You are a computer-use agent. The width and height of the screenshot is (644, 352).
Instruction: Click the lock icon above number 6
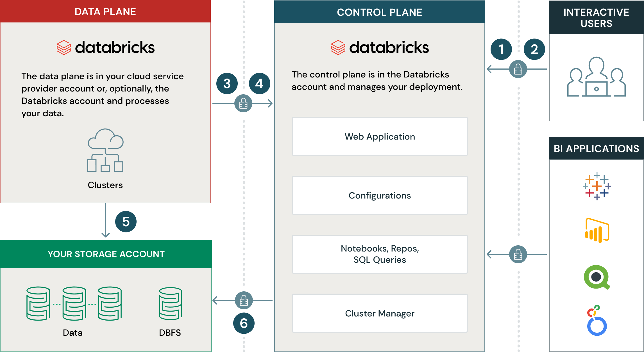244,301
